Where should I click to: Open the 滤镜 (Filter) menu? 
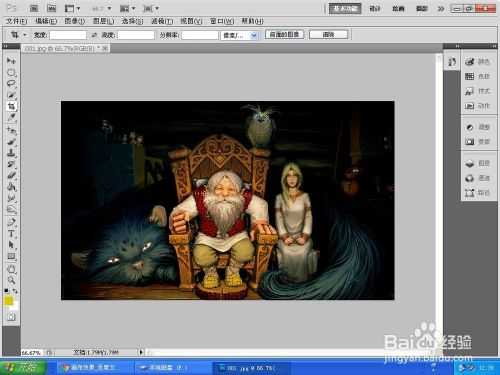[162, 21]
